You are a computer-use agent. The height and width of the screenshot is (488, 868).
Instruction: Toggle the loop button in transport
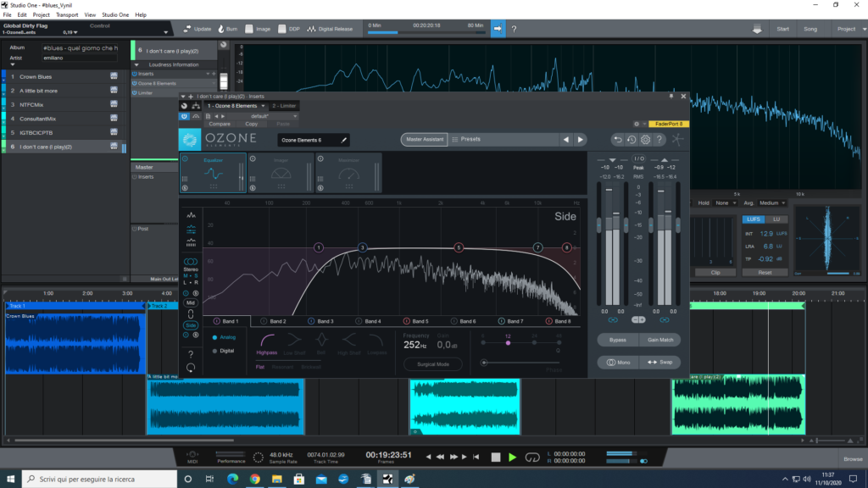(x=532, y=457)
